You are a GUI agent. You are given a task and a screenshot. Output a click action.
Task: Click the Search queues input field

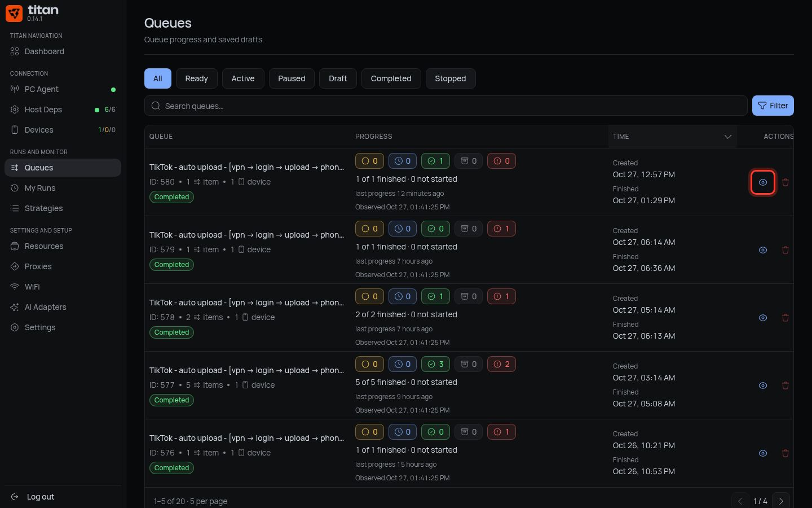(x=446, y=106)
